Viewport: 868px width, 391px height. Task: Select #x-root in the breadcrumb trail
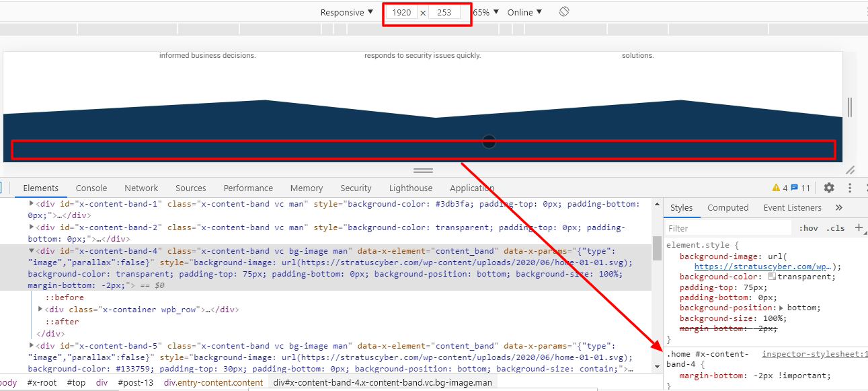coord(42,382)
